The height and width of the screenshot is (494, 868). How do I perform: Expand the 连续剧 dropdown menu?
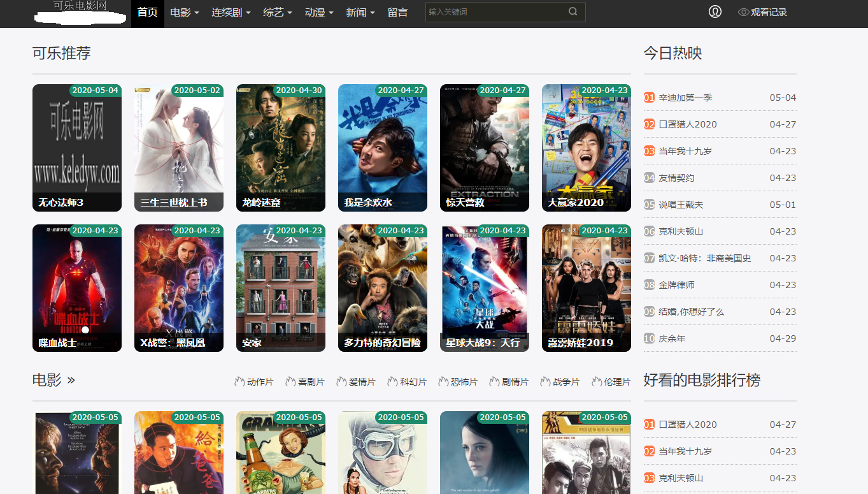point(231,13)
